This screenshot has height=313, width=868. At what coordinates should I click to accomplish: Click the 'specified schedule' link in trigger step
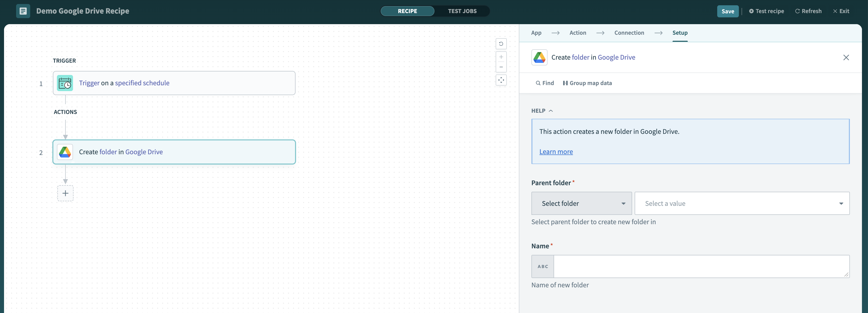pyautogui.click(x=142, y=83)
